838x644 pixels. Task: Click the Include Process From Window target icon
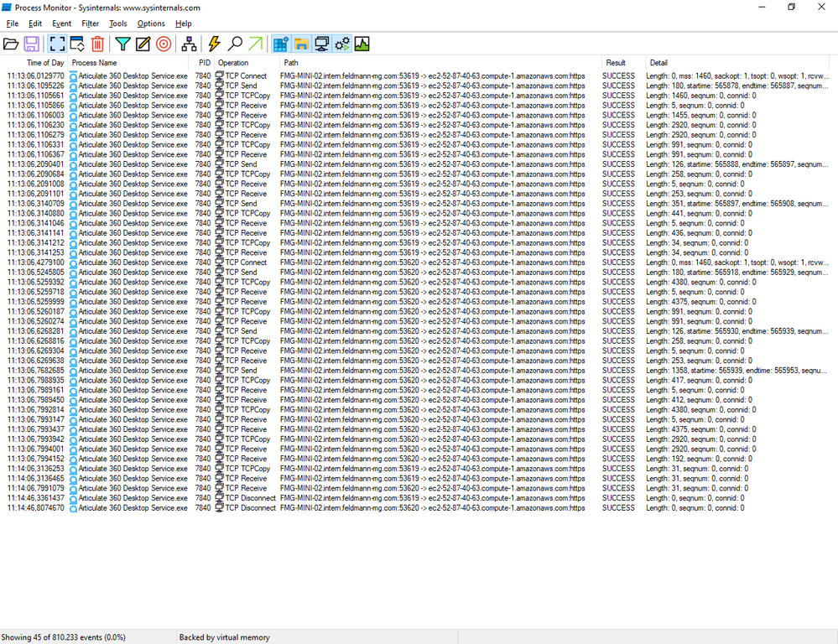coord(164,44)
